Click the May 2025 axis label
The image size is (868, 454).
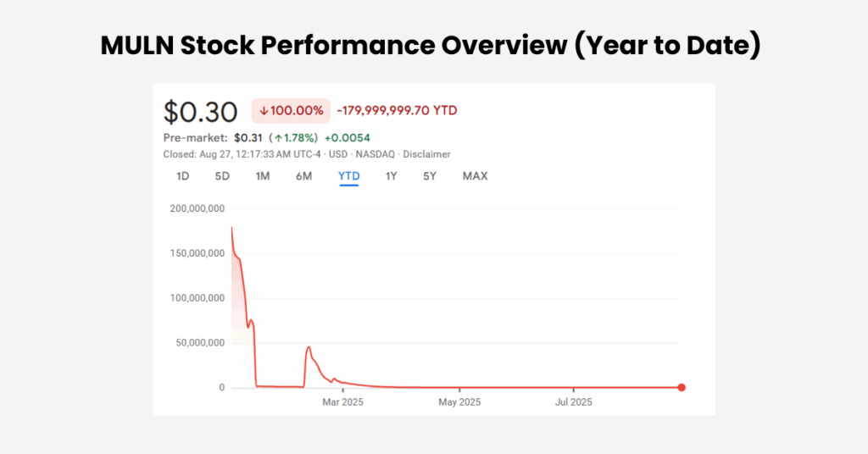coord(459,402)
